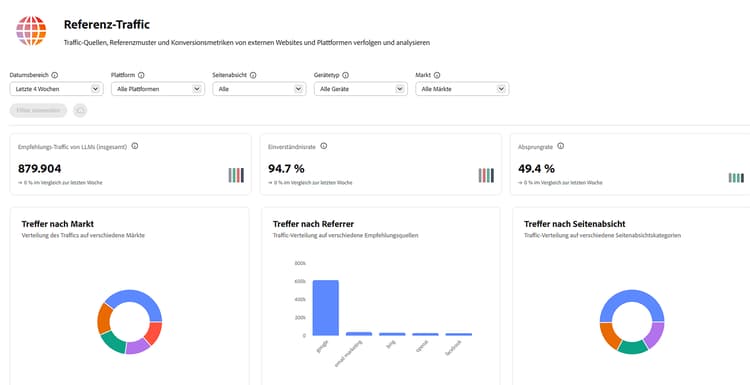Click the Treffer nach Seitenabsicht heading
The image size is (750, 385).
pyautogui.click(x=574, y=224)
